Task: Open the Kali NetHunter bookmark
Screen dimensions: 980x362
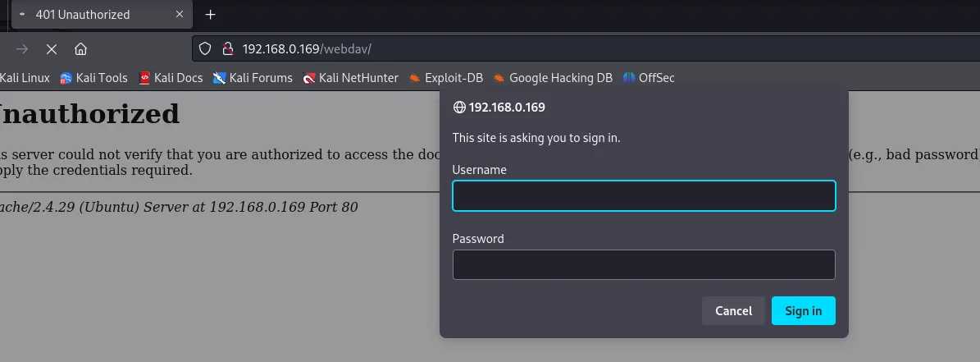Action: [x=350, y=78]
